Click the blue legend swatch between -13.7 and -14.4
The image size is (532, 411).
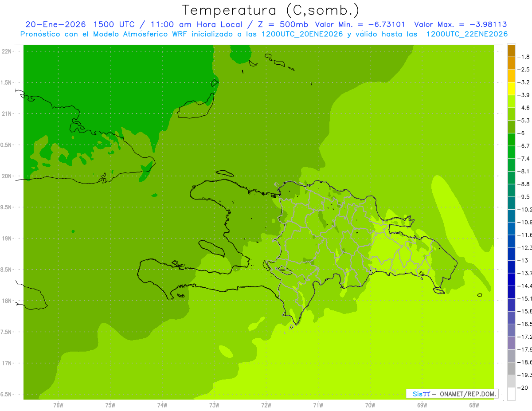(x=511, y=279)
